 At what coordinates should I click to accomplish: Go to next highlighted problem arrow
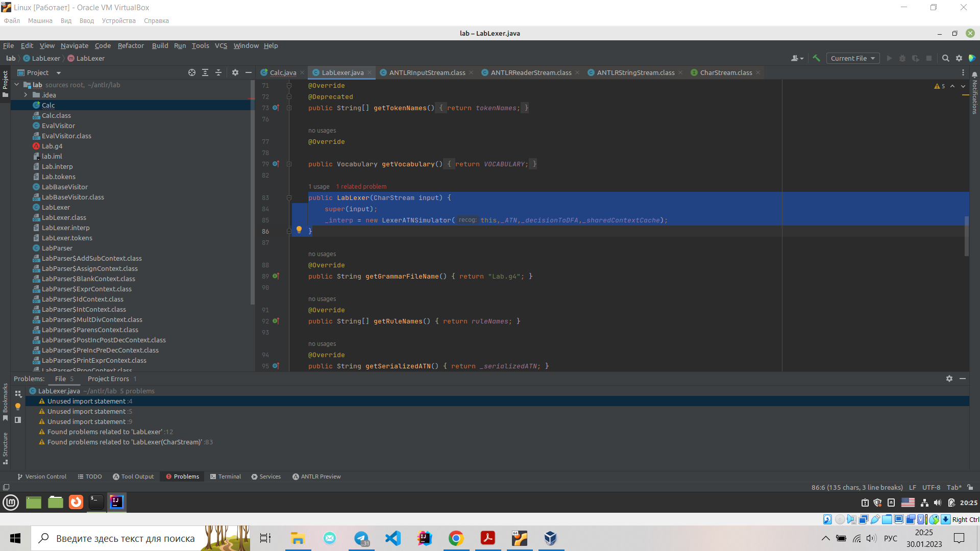pos(963,86)
